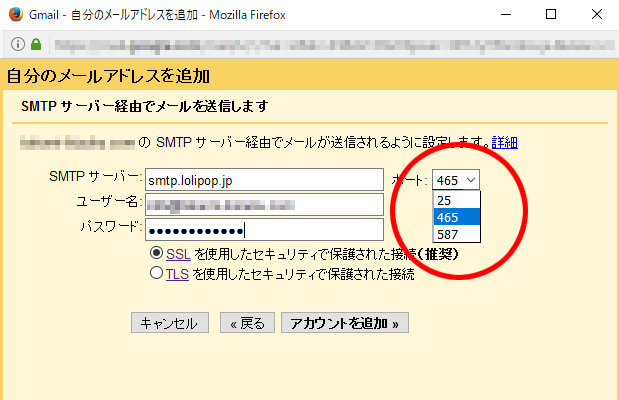Viewport: 619px width, 400px height.
Task: Click the キャンセル cancel button
Action: tap(170, 323)
